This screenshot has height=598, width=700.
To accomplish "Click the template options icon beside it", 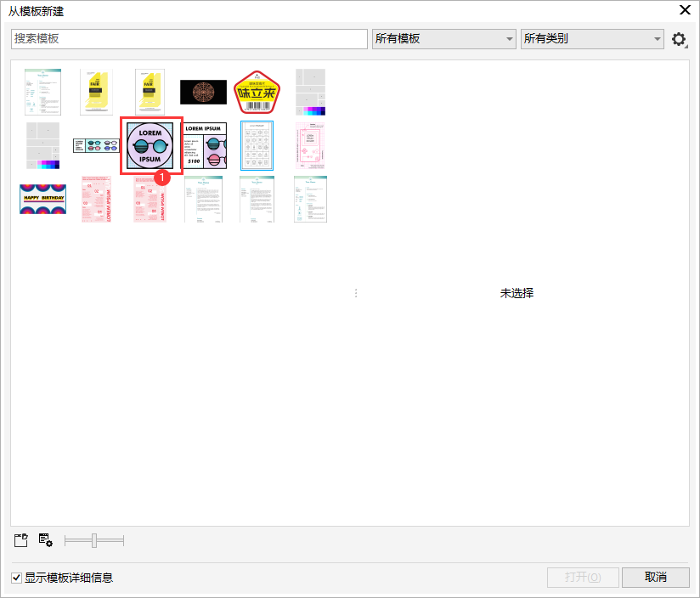I will 45,540.
